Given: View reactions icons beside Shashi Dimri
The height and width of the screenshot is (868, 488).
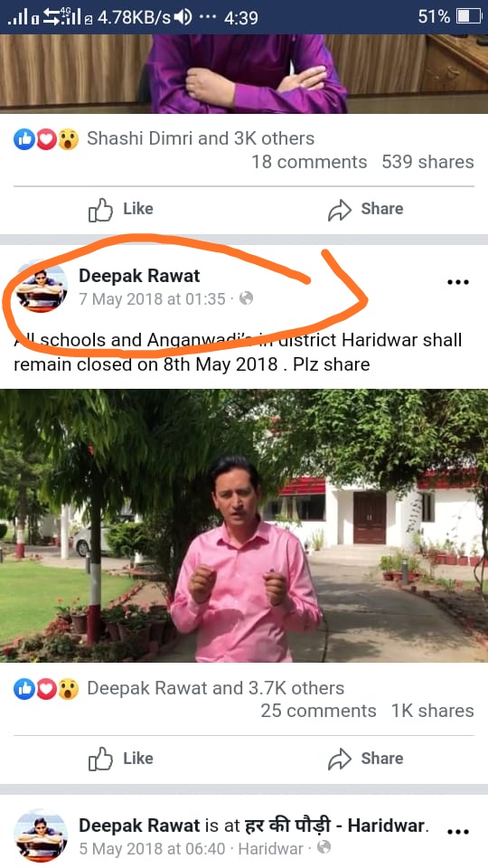Looking at the screenshot, I should tap(46, 139).
